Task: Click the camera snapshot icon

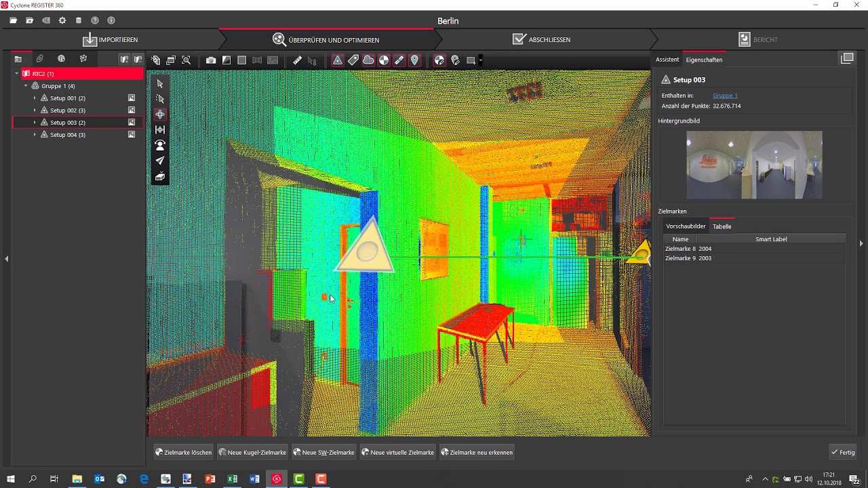Action: (x=211, y=60)
